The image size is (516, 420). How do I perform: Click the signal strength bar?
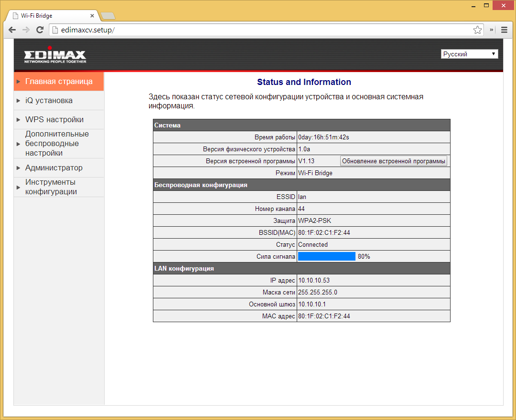click(x=326, y=256)
